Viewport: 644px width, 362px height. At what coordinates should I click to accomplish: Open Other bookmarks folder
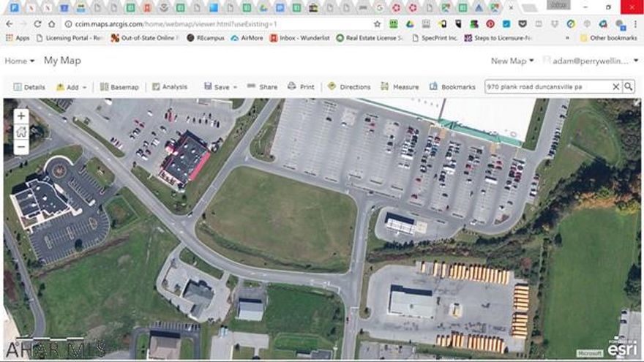608,38
